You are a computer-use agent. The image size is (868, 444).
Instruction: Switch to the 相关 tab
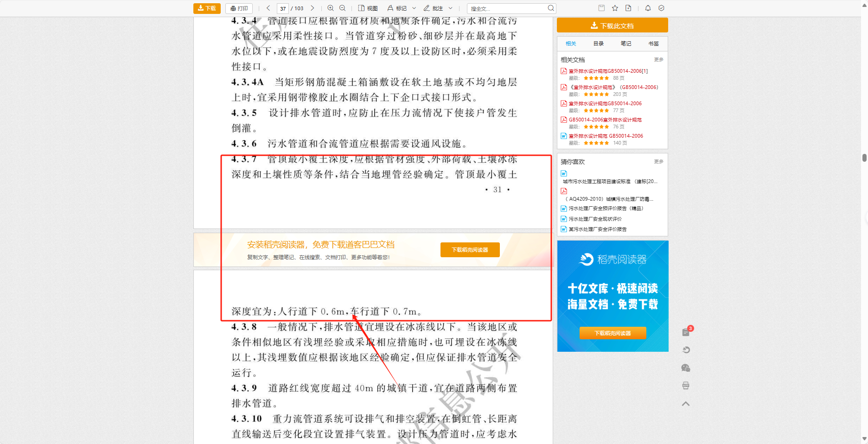click(x=571, y=44)
